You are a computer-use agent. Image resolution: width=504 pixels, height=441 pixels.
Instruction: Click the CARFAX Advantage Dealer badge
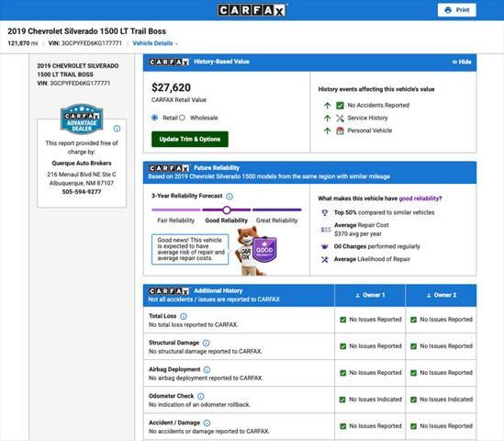pos(82,119)
